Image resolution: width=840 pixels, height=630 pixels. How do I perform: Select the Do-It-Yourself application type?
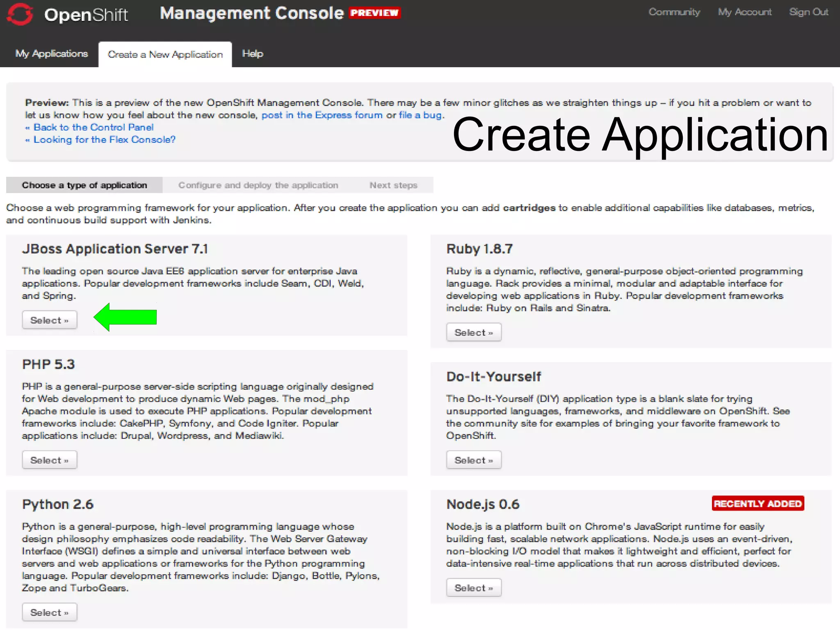(x=474, y=460)
